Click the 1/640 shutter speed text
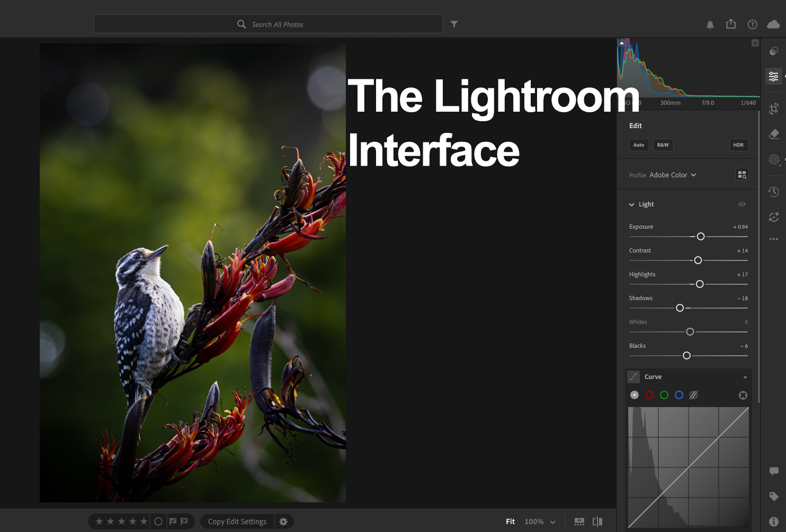This screenshot has width=786, height=532. [748, 103]
